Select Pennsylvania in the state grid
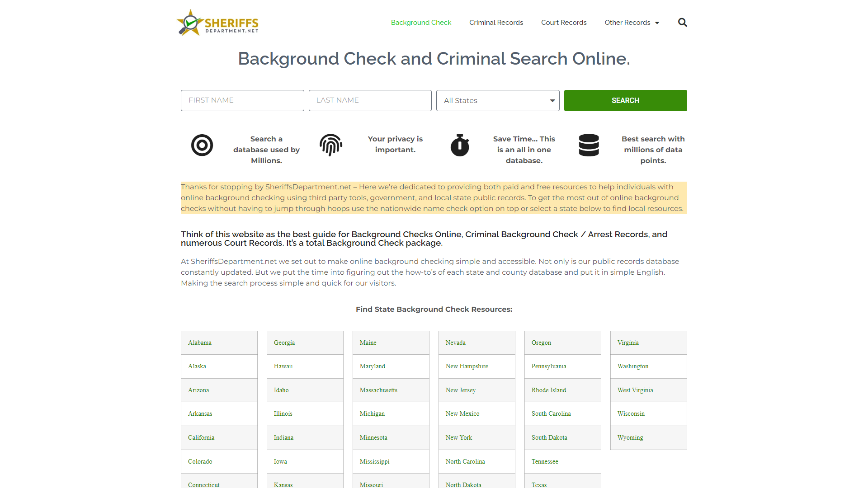This screenshot has height=488, width=868. pyautogui.click(x=549, y=366)
